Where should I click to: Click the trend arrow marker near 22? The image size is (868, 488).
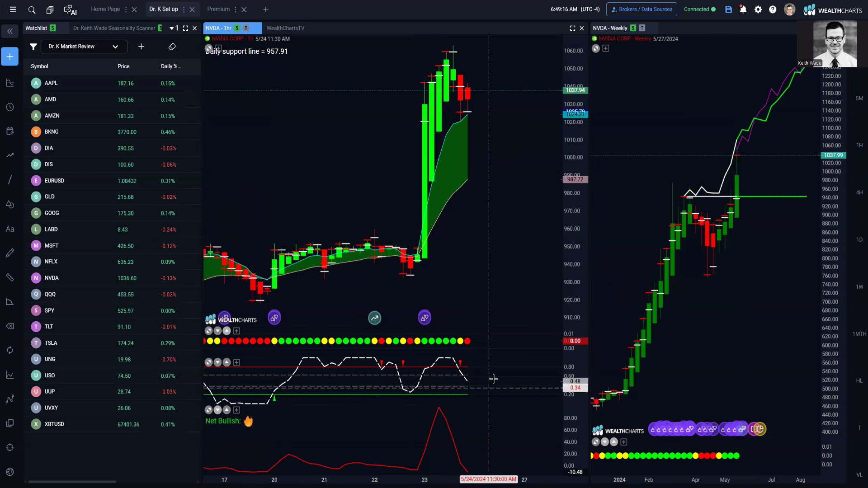374,318
